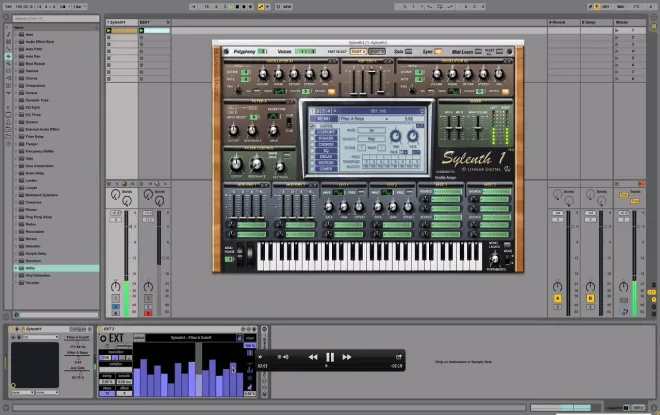Toggle the Oscillator A2 Retrig switch
Screen dimensions: 660x415
(x=506, y=91)
